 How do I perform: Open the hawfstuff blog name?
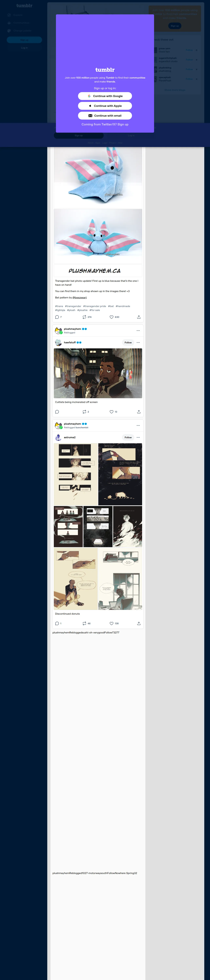pyautogui.click(x=70, y=342)
